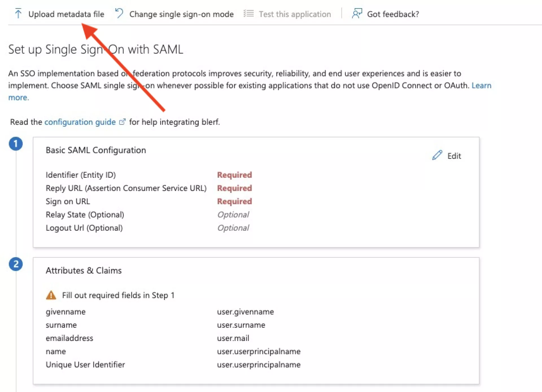Click the Test this application list icon
Screen dimensions: 542x392
coord(248,13)
